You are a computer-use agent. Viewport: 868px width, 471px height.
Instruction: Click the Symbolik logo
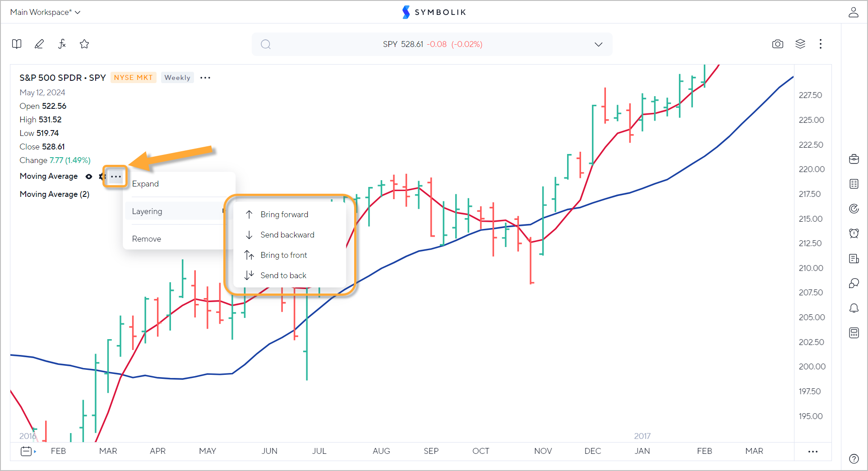pyautogui.click(x=434, y=12)
